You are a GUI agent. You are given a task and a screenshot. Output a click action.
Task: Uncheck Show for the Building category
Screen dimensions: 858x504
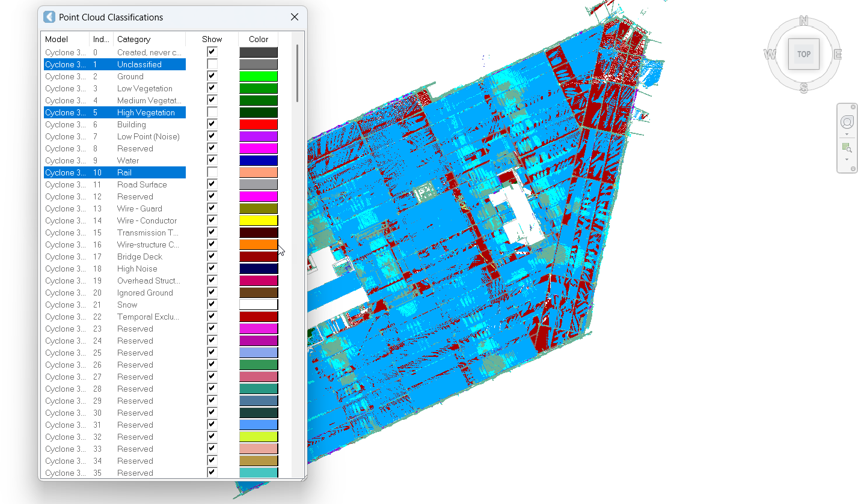[212, 124]
